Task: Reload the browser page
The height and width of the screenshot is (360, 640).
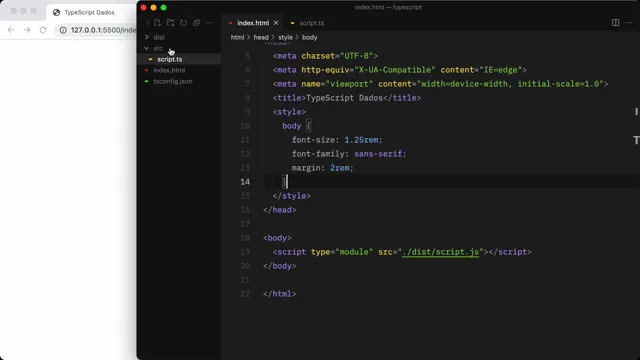Action: click(x=43, y=30)
